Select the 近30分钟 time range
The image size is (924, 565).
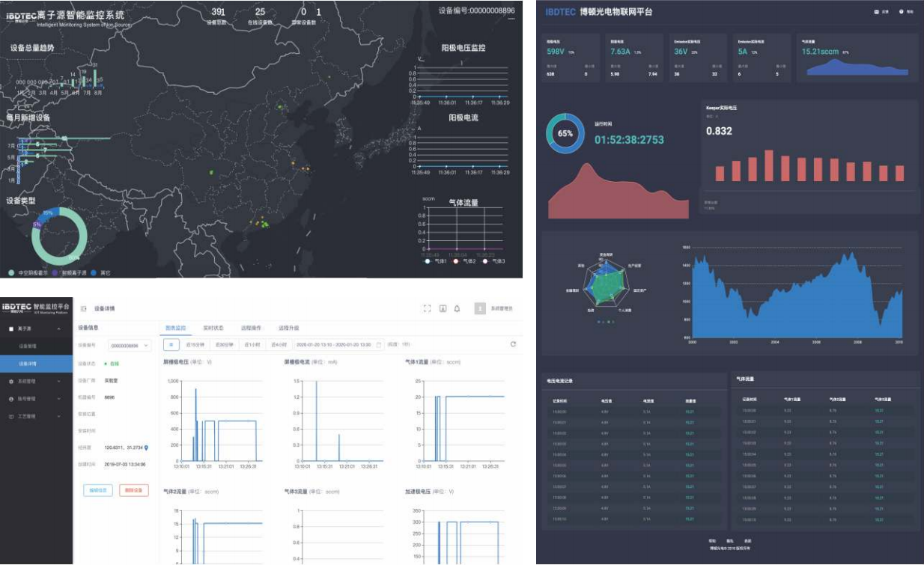coord(225,344)
